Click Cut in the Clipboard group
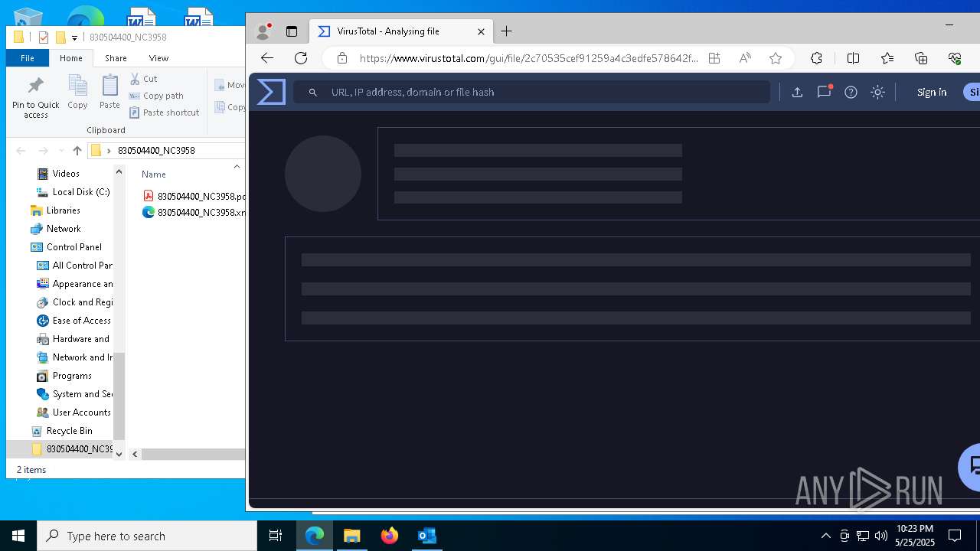Screen dimensions: 980x551 (x=143, y=79)
